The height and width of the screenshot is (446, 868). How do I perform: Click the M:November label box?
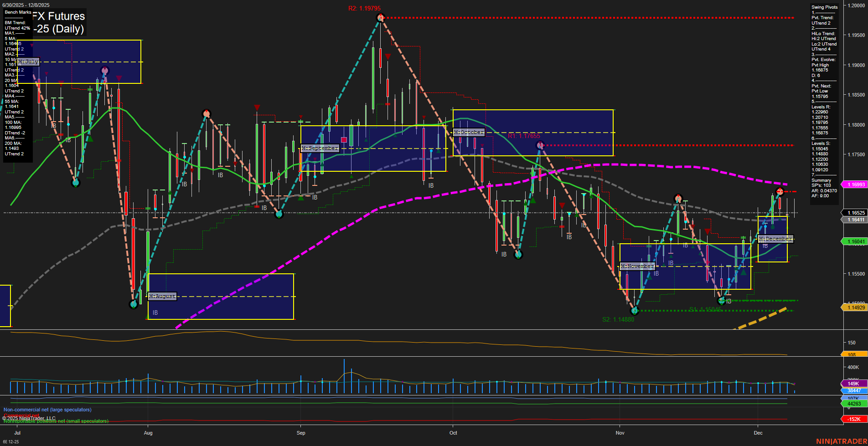637,266
